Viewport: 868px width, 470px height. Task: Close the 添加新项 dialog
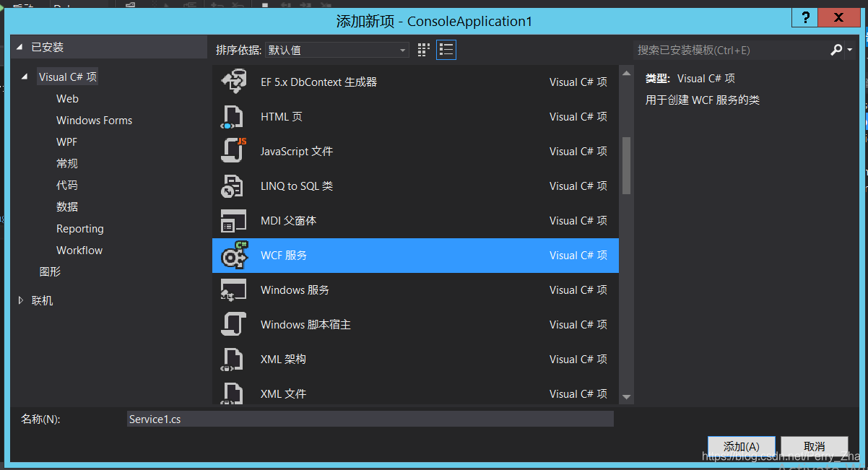(840, 18)
